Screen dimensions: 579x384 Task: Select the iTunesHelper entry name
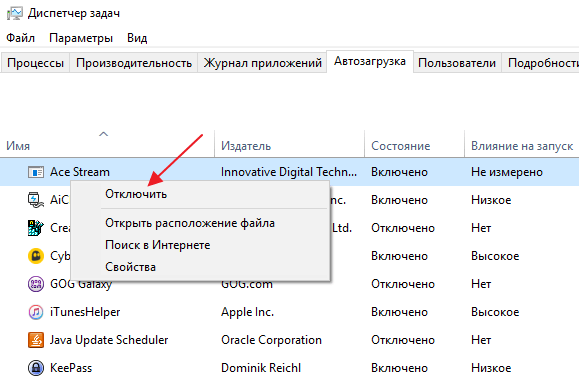pos(85,312)
